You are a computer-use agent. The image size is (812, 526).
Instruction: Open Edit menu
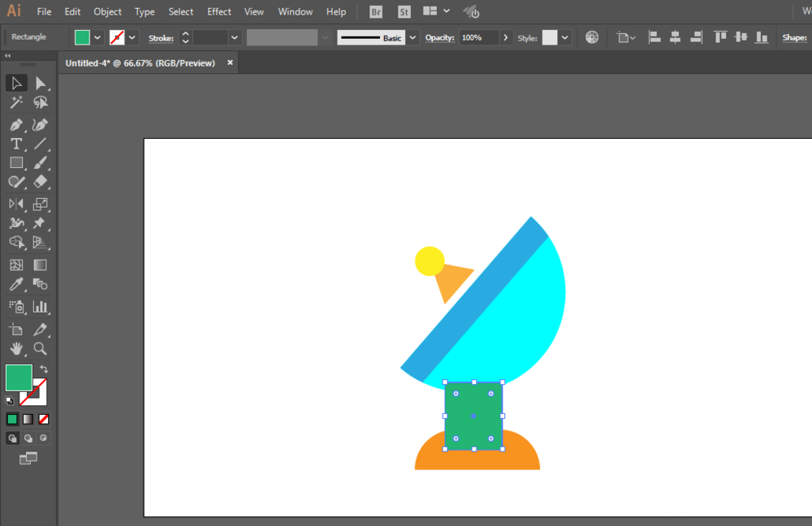(72, 11)
